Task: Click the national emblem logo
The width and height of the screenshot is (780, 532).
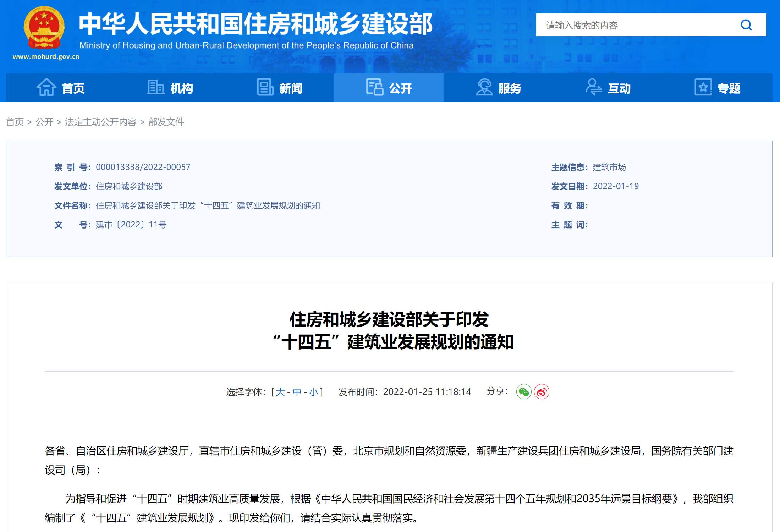Action: (x=44, y=28)
